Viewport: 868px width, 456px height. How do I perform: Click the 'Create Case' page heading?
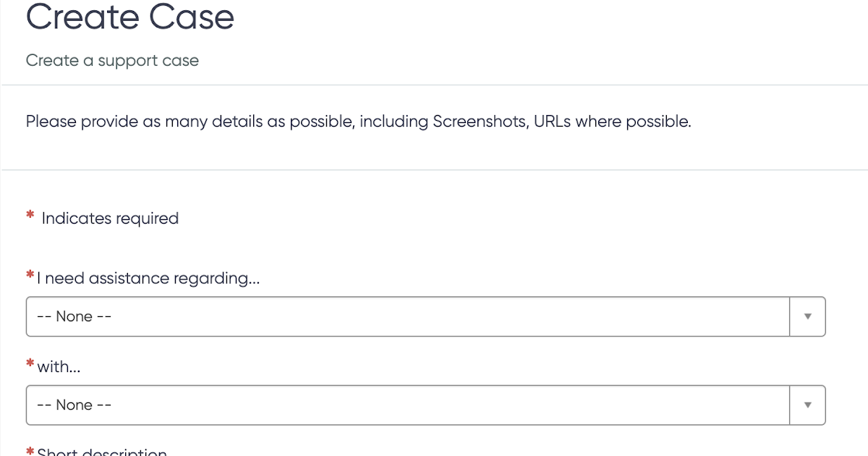click(129, 17)
